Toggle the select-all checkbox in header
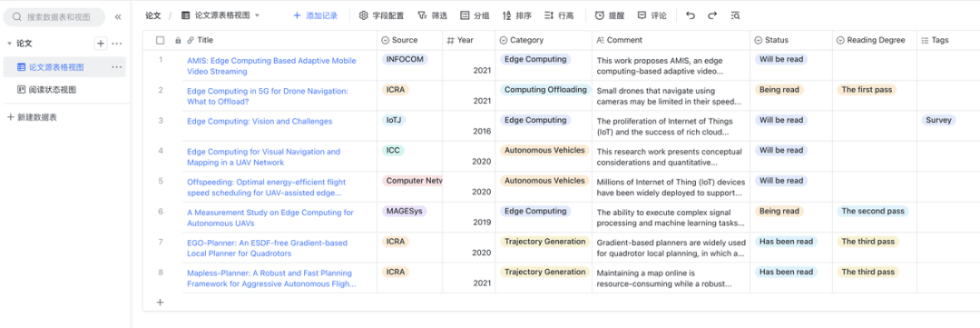 pos(160,40)
